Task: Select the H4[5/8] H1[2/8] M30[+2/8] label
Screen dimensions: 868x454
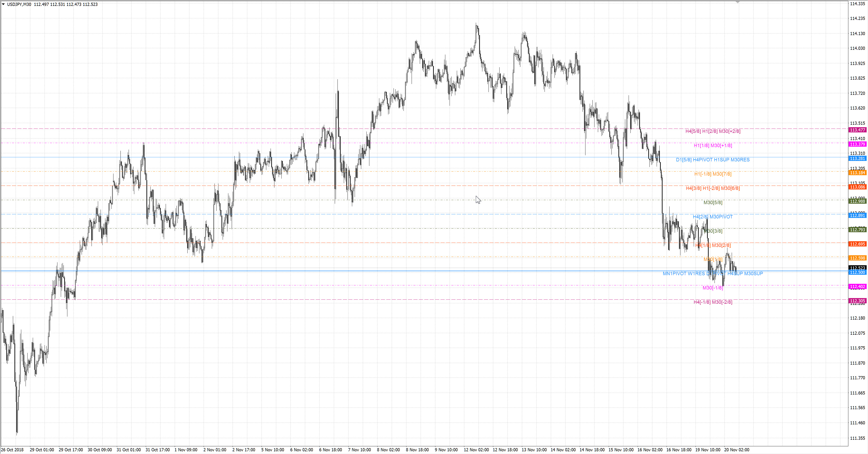Action: point(713,131)
